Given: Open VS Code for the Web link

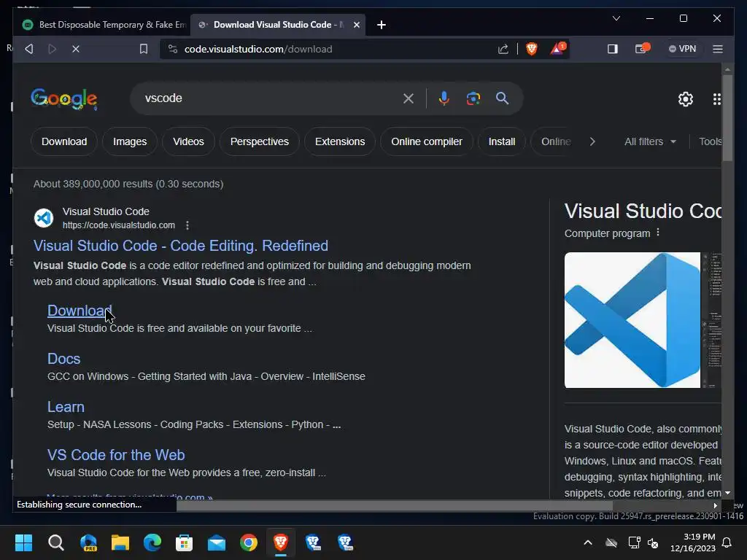Looking at the screenshot, I should coord(116,455).
